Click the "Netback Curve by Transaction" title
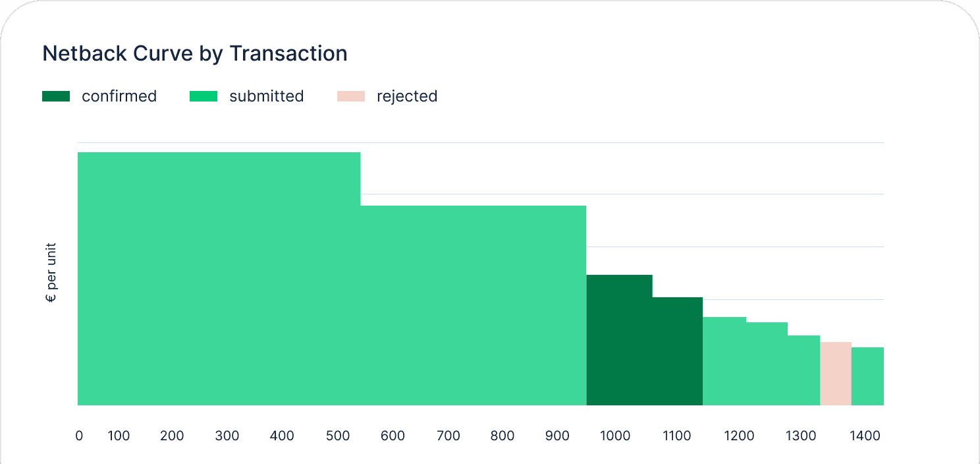The image size is (980, 464). point(194,53)
